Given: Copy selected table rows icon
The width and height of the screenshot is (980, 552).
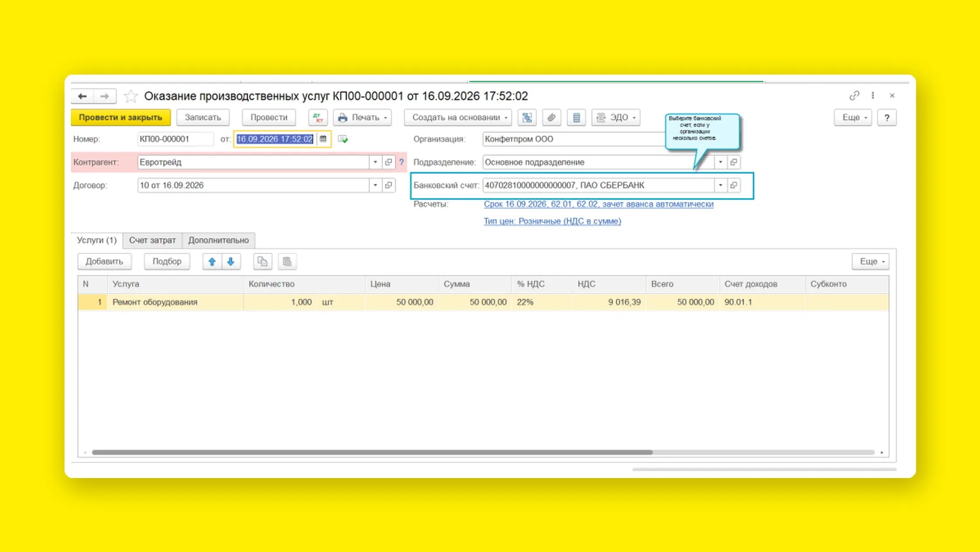Looking at the screenshot, I should (263, 262).
